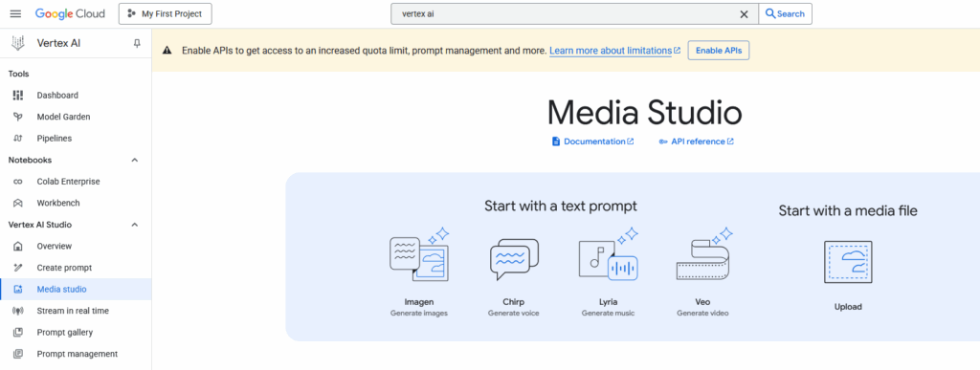Viewport: 980px width, 370px height.
Task: Clear the search box with X
Action: pos(744,13)
